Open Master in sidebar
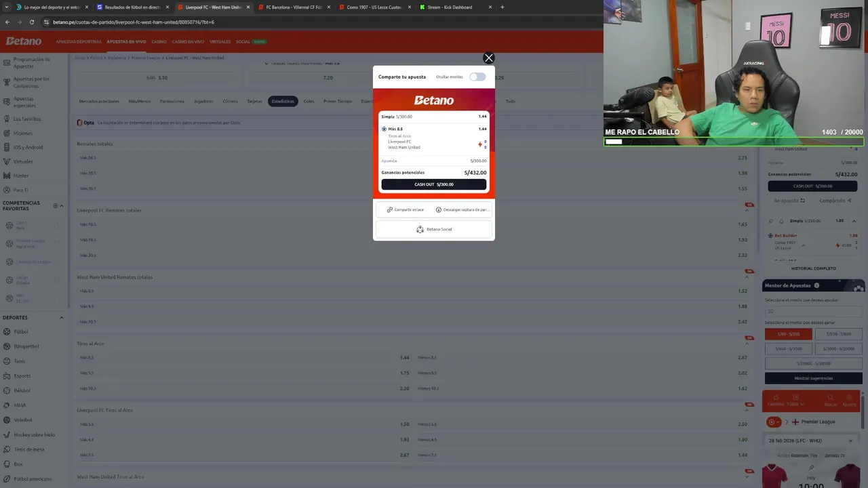868x488 pixels. pos(21,176)
